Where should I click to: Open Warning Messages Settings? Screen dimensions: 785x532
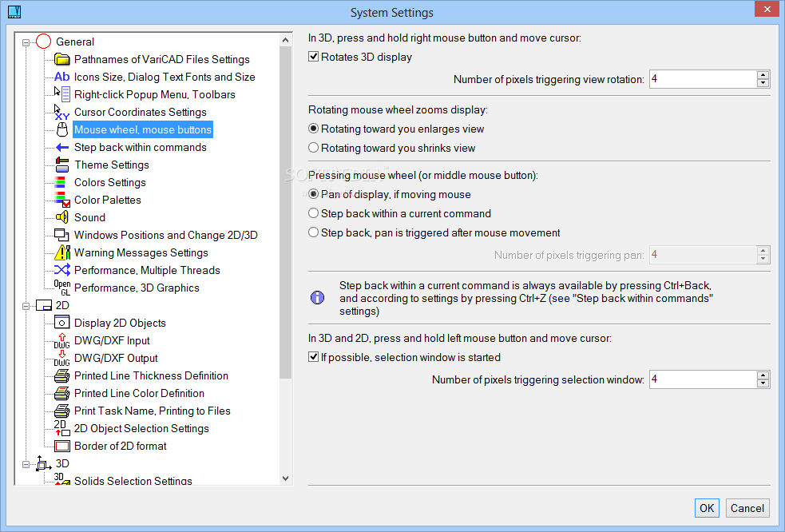[141, 252]
